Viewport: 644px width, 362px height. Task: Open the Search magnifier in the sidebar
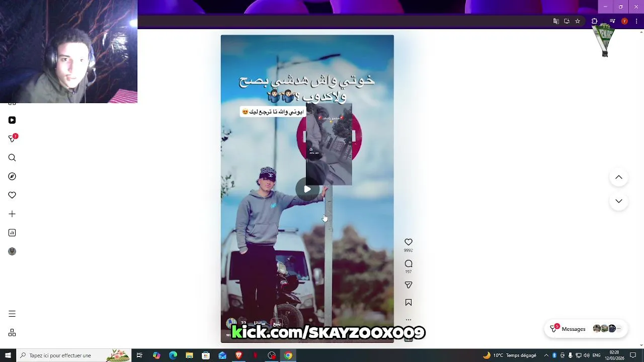coord(12,158)
